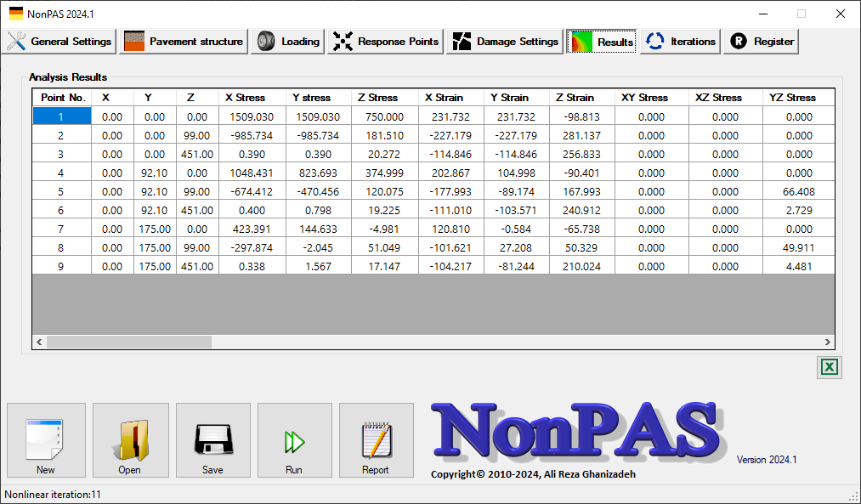This screenshot has height=504, width=861.
Task: Select the YZ Stress cell showing 66.408
Action: point(798,192)
